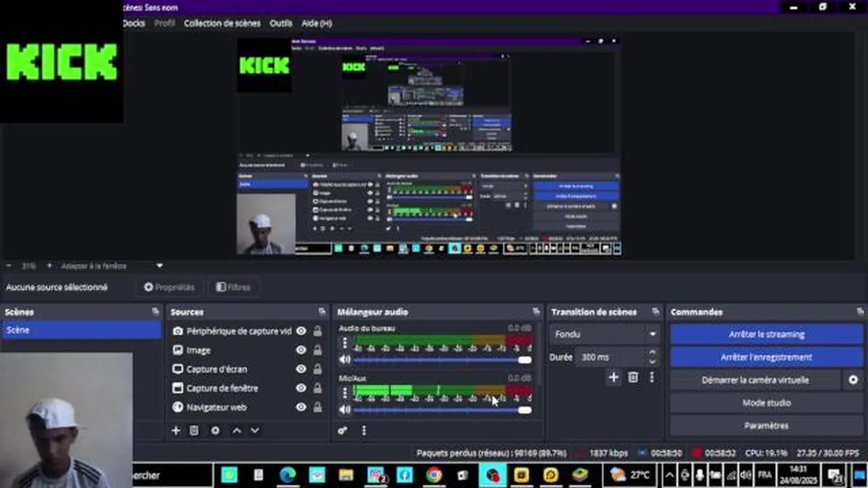Hide the Image source
Image resolution: width=868 pixels, height=488 pixels.
[x=301, y=350]
